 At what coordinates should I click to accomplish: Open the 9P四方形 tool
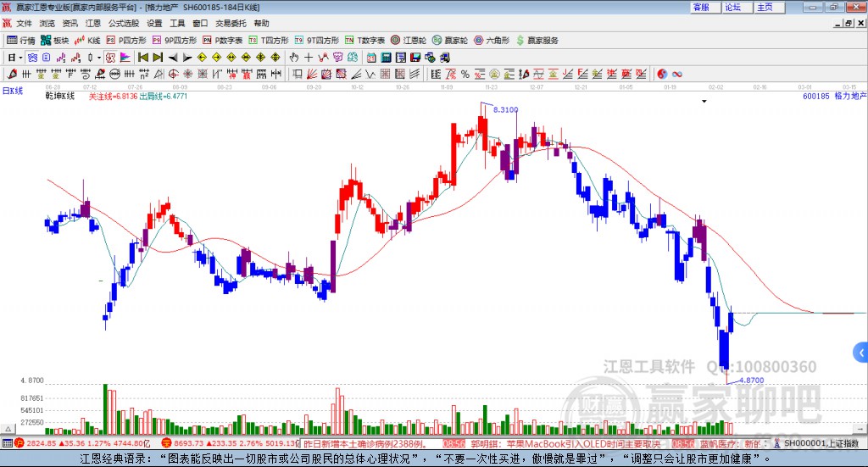click(175, 41)
